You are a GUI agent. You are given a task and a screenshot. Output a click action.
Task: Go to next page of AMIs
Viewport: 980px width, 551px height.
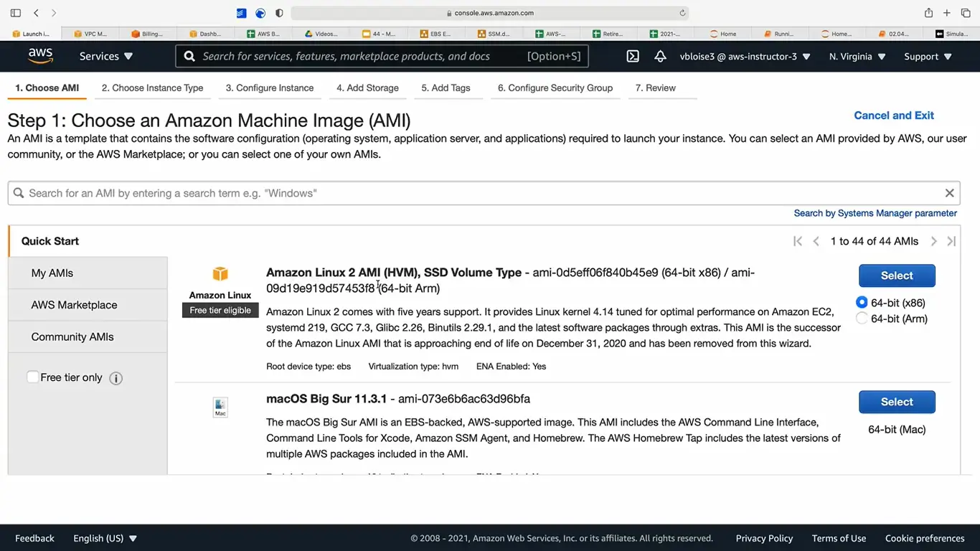pos(933,241)
